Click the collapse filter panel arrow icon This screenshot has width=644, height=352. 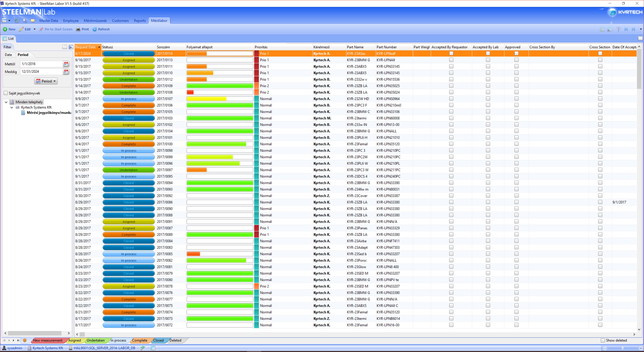71,47
